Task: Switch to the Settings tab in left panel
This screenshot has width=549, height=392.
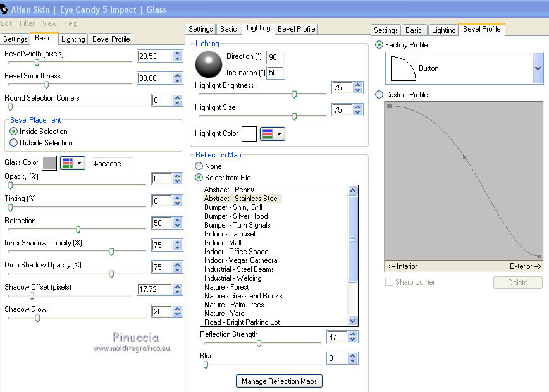Action: point(15,39)
